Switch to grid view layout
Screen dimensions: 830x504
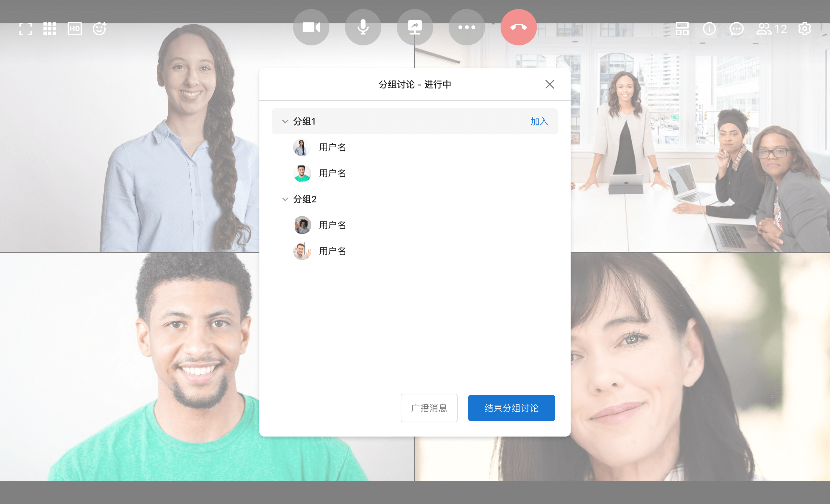(50, 29)
